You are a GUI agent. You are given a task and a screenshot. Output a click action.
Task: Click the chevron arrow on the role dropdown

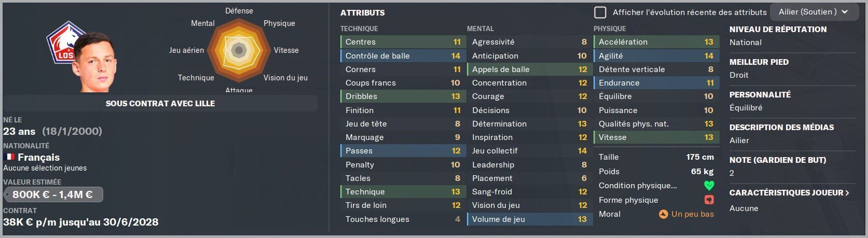coord(845,12)
